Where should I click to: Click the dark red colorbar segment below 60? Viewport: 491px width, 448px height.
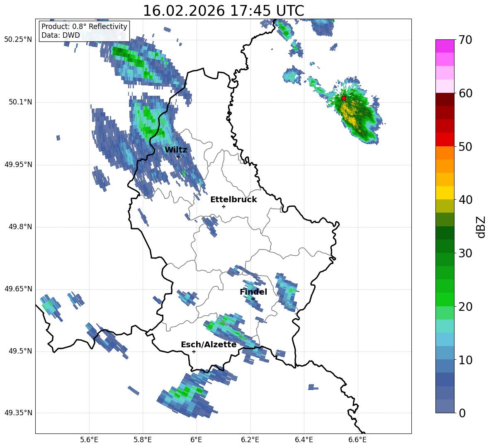coord(445,99)
